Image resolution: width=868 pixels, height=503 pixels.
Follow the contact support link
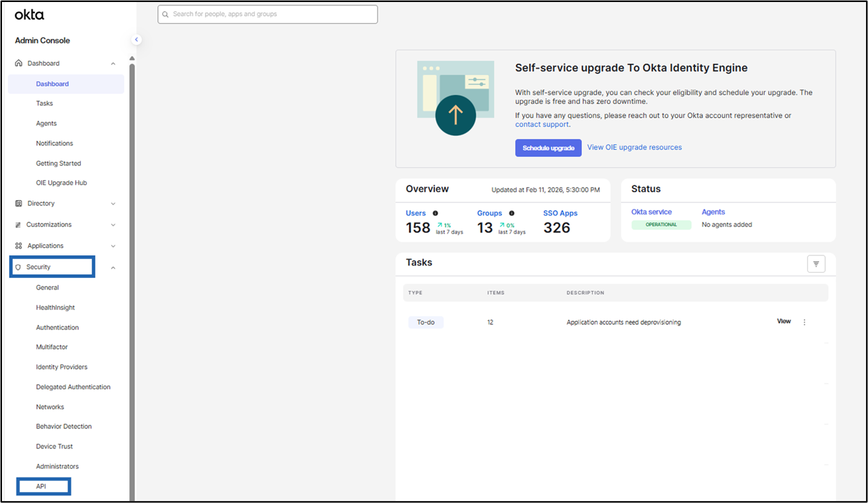[x=542, y=125]
